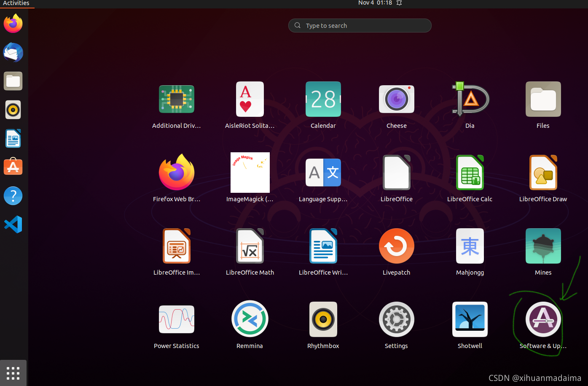Open LibreOffice Writer from dock
Viewport: 588px width, 386px height.
(x=13, y=138)
